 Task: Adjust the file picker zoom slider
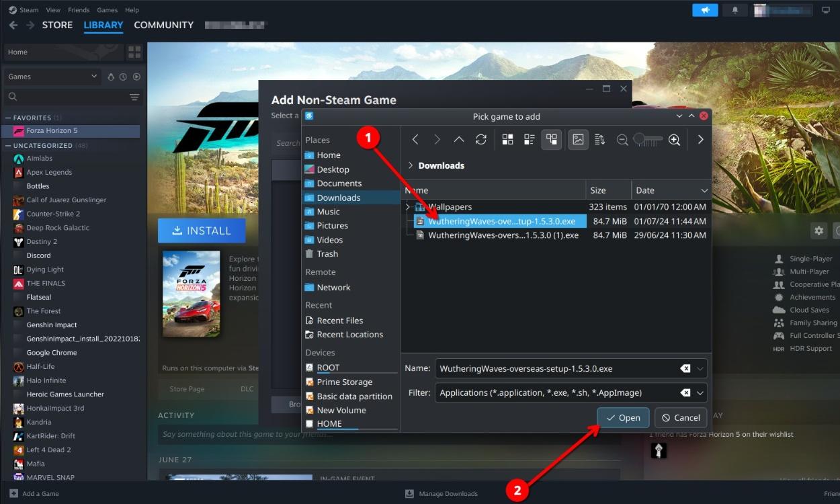(648, 139)
